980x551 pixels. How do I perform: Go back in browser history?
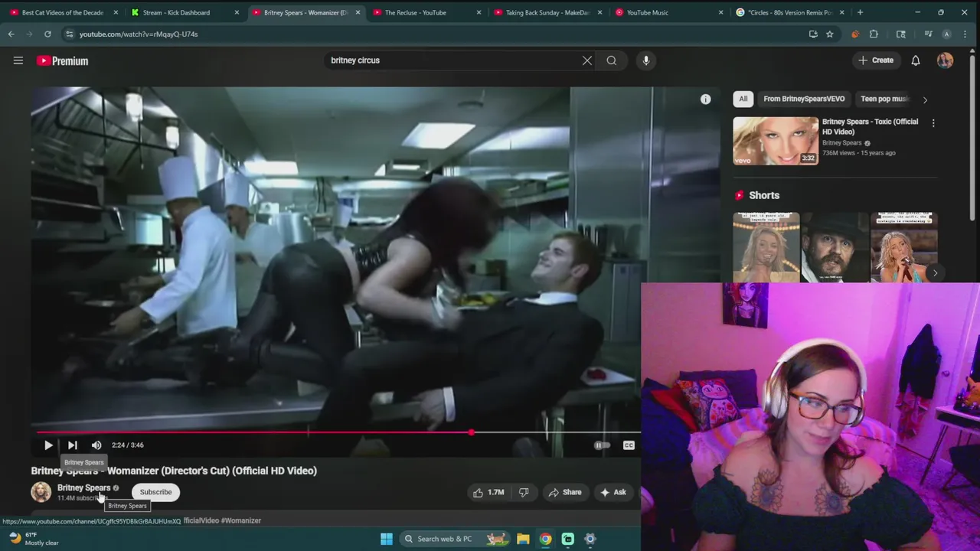point(11,34)
